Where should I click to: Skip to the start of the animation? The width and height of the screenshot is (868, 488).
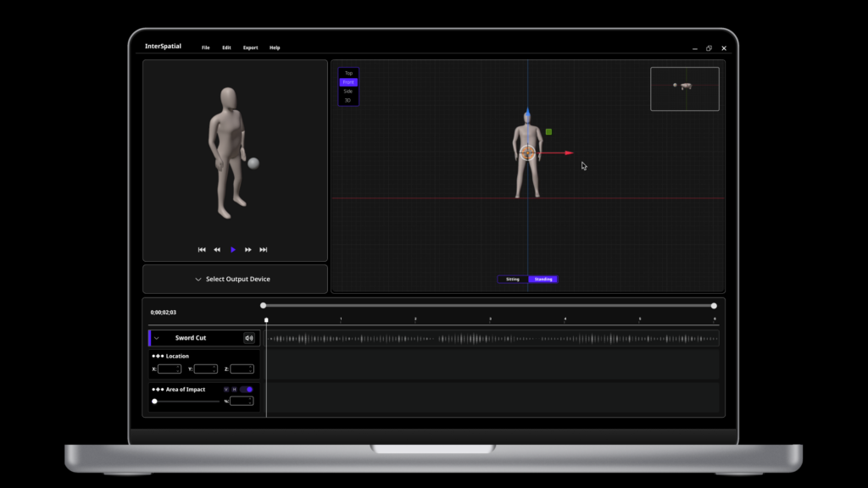point(202,250)
